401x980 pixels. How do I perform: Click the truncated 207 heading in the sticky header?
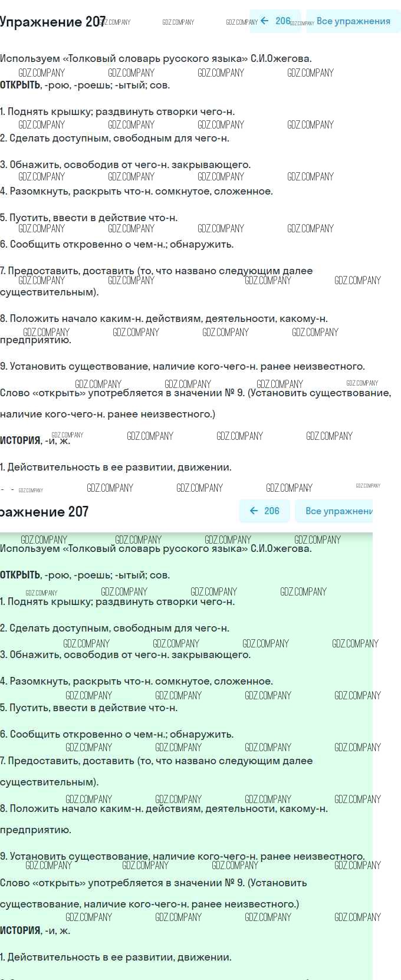click(x=44, y=511)
